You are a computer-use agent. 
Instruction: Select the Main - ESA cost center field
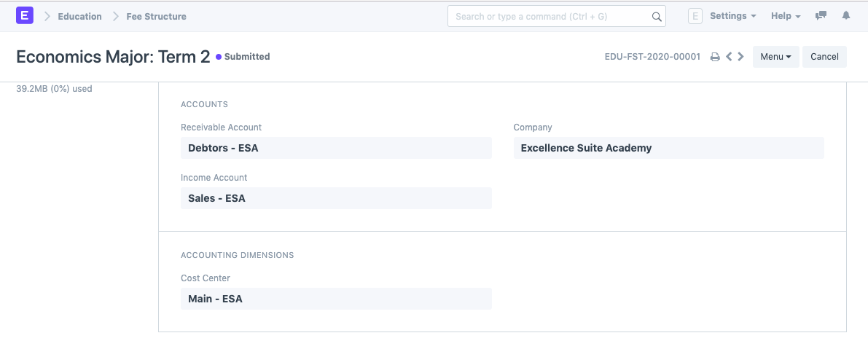(x=335, y=299)
